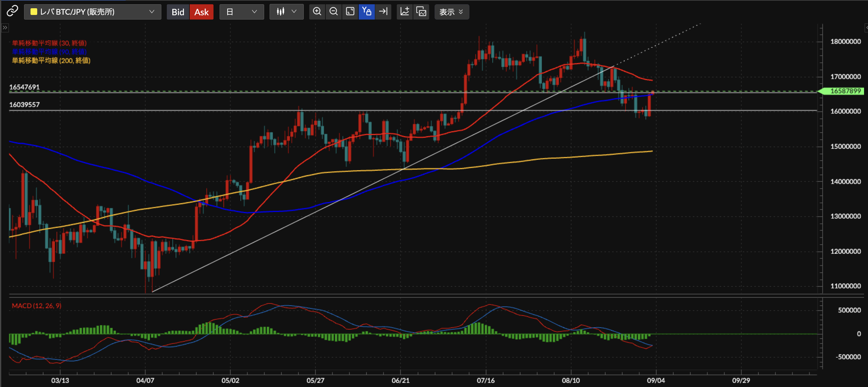Open the 日 timeframe dropdown
This screenshot has height=387, width=868.
point(242,12)
